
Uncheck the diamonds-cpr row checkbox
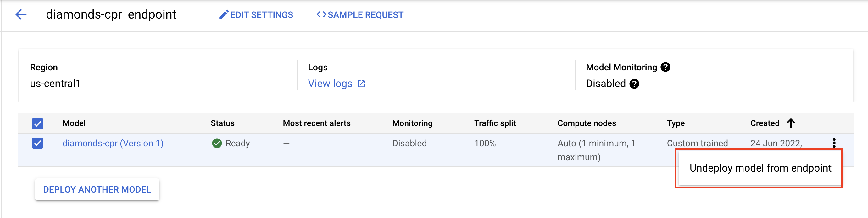37,143
